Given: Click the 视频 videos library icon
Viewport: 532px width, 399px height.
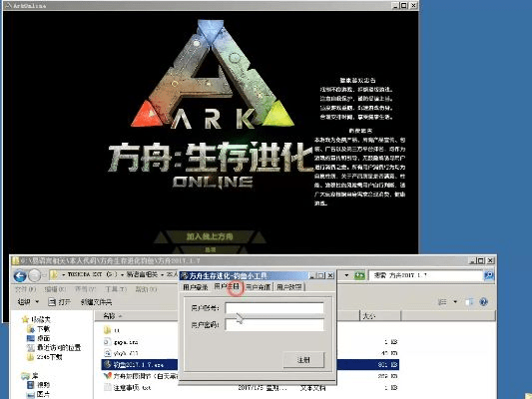Looking at the screenshot, I should pos(31,385).
